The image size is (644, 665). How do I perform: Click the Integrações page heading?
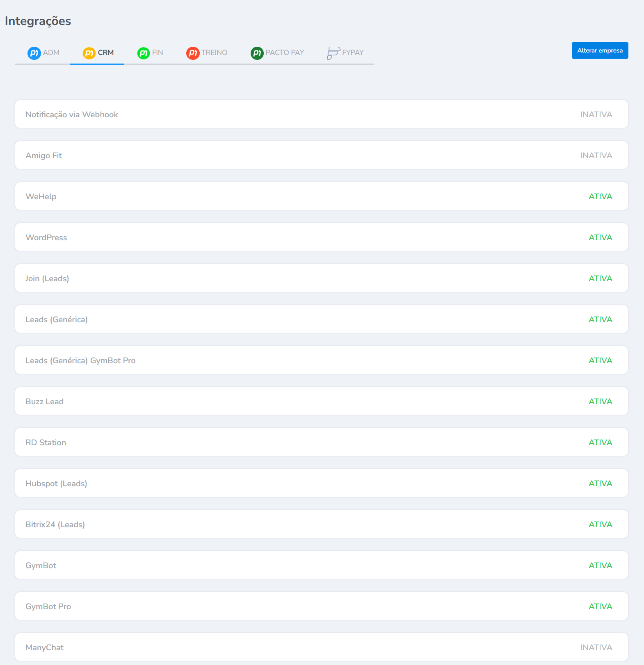pyautogui.click(x=38, y=21)
